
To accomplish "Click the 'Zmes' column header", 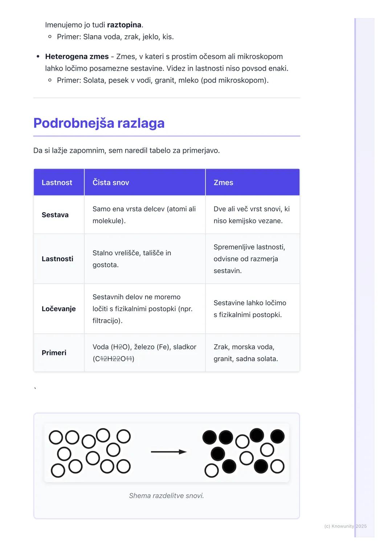I will [x=223, y=182].
